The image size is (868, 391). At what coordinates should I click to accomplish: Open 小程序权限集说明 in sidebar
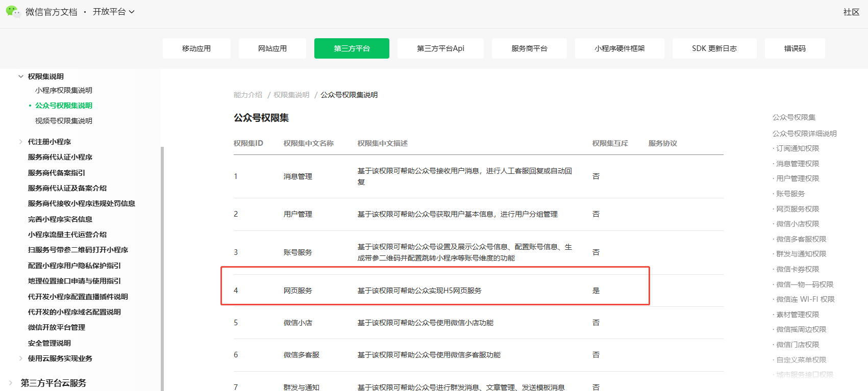(64, 90)
